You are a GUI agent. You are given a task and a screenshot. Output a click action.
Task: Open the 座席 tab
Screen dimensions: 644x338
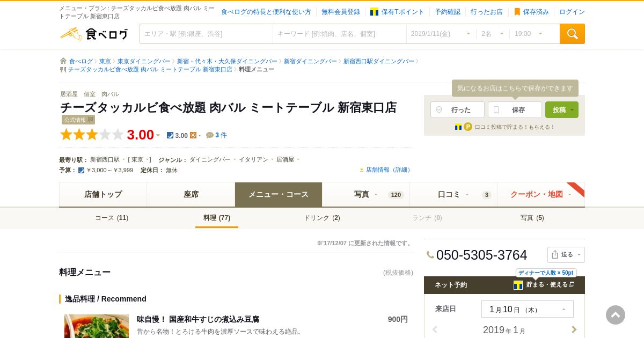click(x=191, y=194)
